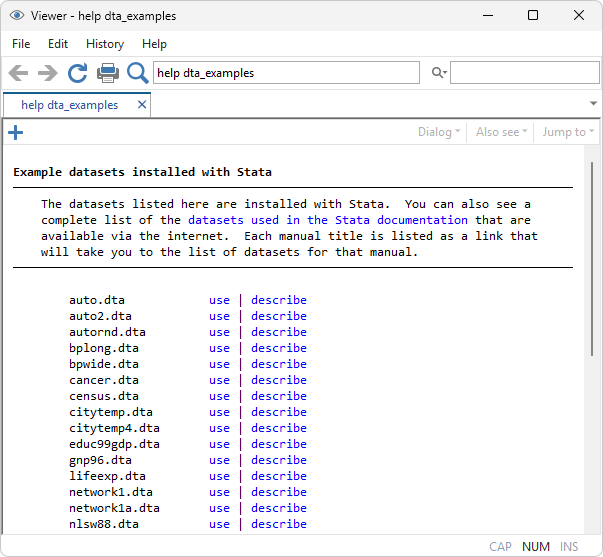Open the History menu
The height and width of the screenshot is (557, 603).
[x=105, y=44]
